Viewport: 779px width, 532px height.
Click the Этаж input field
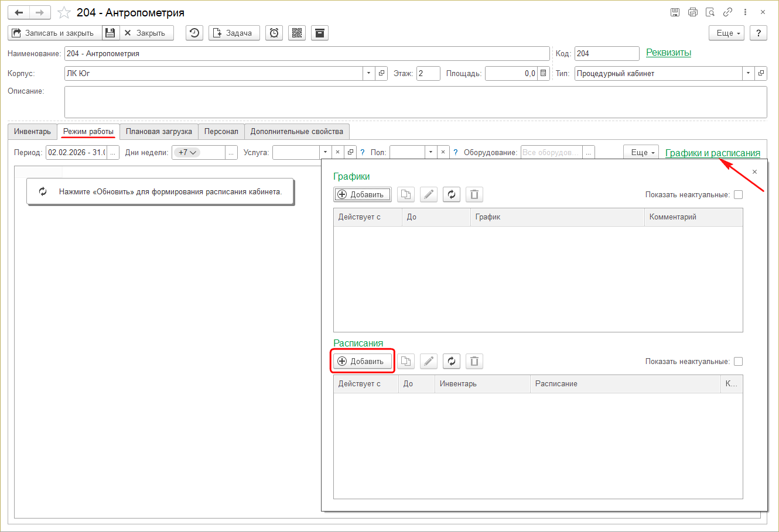(x=428, y=73)
